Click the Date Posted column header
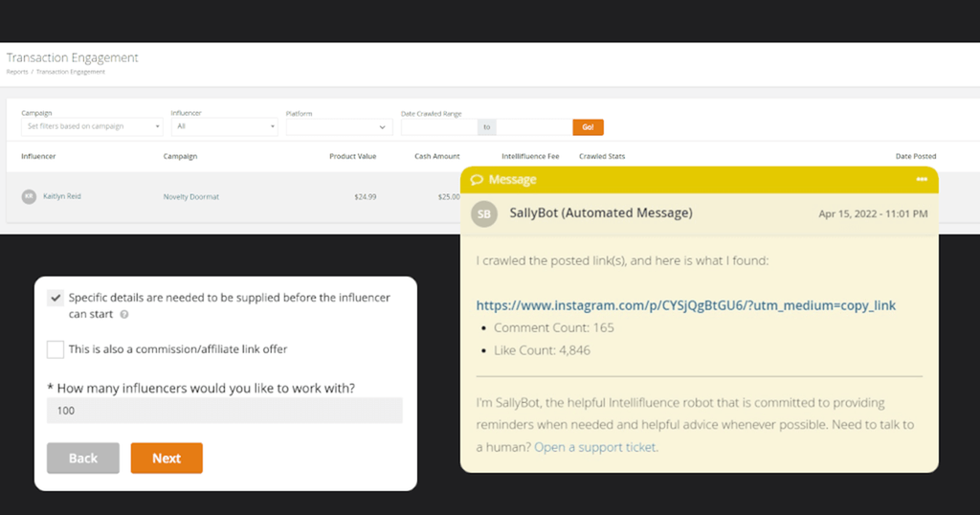 (915, 156)
